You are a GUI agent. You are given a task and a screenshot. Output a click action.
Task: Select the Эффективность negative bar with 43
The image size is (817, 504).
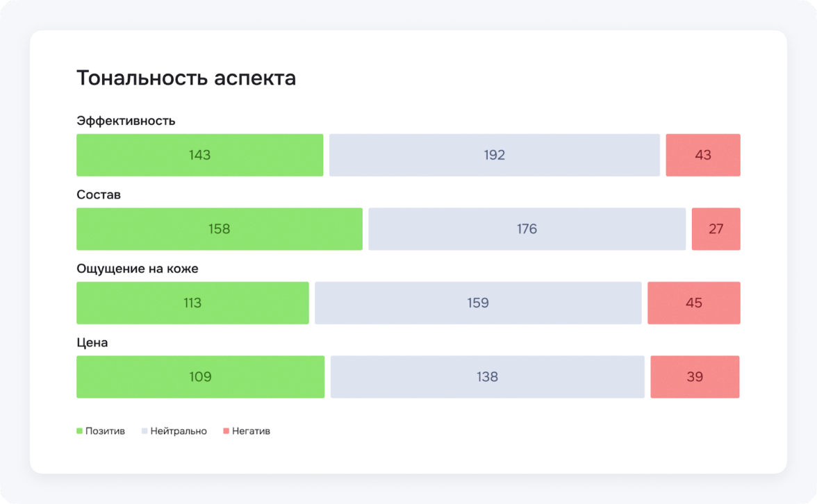pyautogui.click(x=702, y=155)
